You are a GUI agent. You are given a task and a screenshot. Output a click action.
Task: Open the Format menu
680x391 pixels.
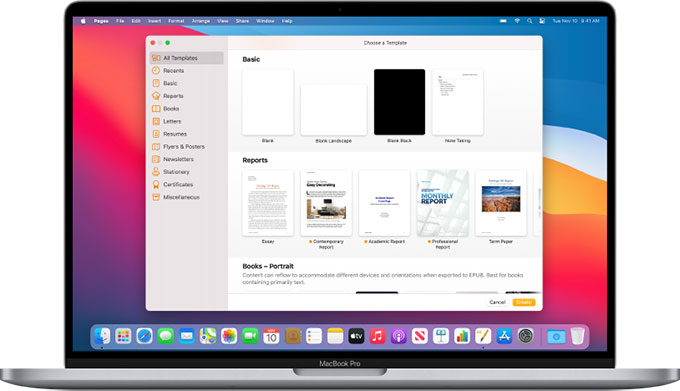tap(176, 21)
